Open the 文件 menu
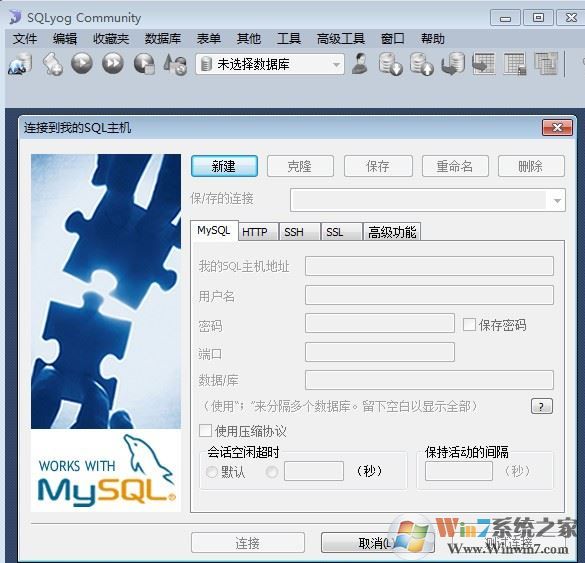 [25, 39]
